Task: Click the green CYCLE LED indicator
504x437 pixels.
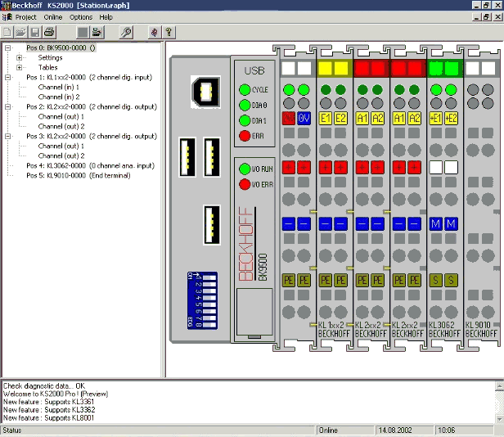Action: [x=245, y=90]
